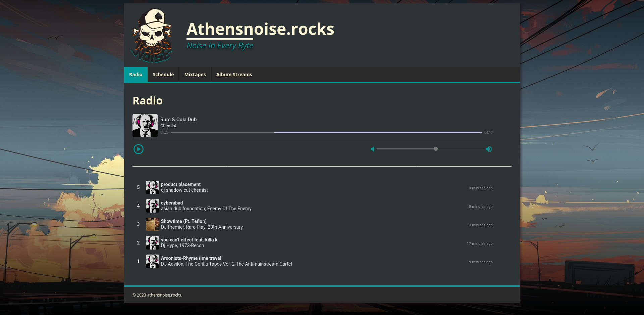Click the 'cyberabad' track title
The image size is (644, 315).
172,203
